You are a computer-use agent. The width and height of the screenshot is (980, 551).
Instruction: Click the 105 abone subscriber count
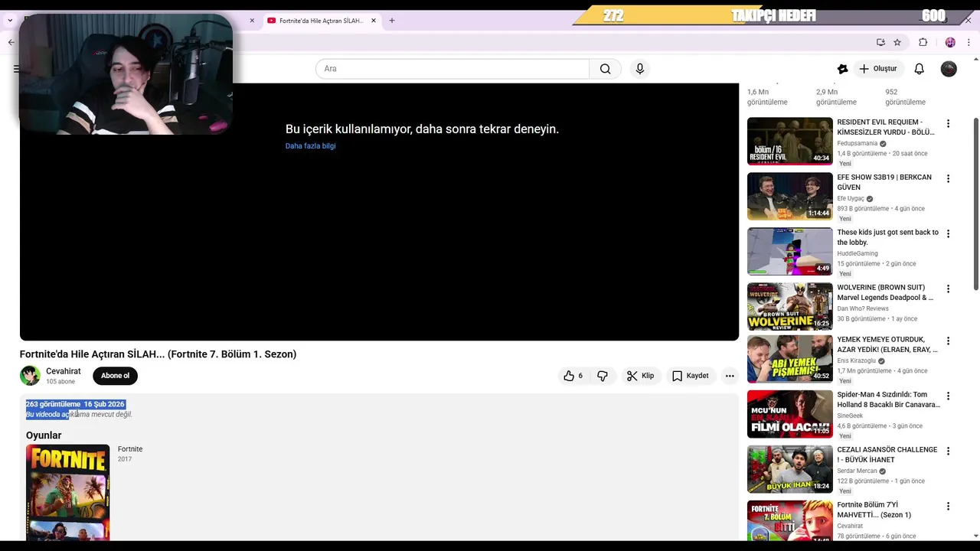click(60, 382)
